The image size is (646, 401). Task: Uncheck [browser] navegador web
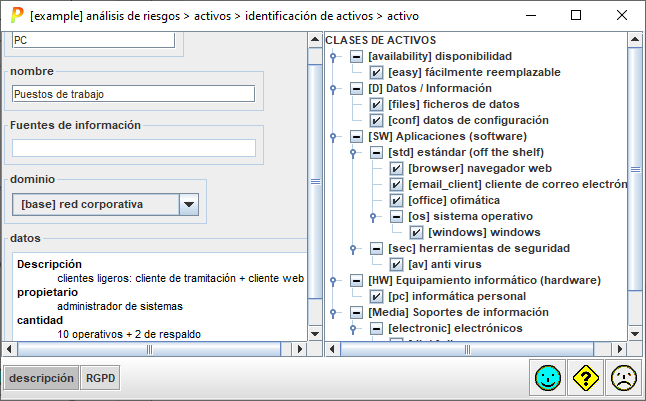(x=397, y=168)
